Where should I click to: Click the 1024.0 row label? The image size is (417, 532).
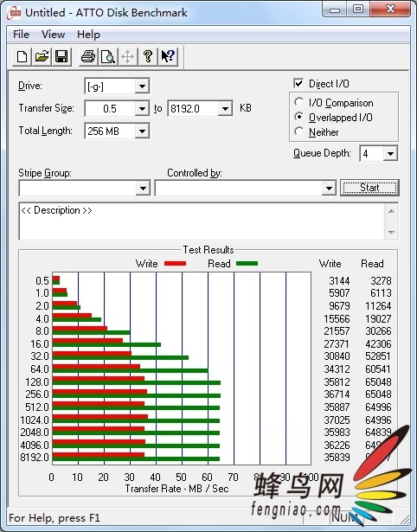tap(35, 420)
